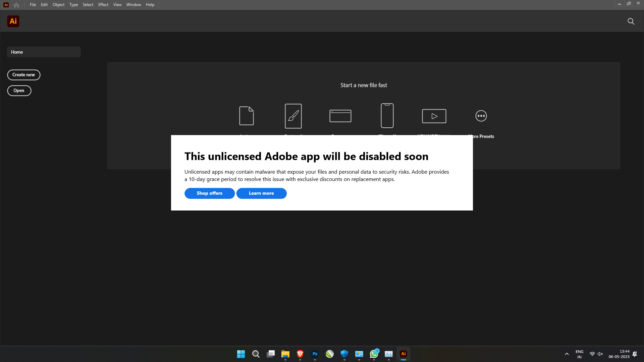Close the Illustrator window
Image resolution: width=644 pixels, height=362 pixels.
[x=638, y=3]
